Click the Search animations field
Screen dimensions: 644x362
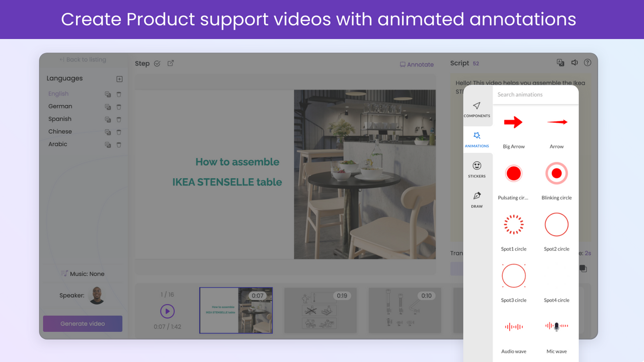[535, 95]
